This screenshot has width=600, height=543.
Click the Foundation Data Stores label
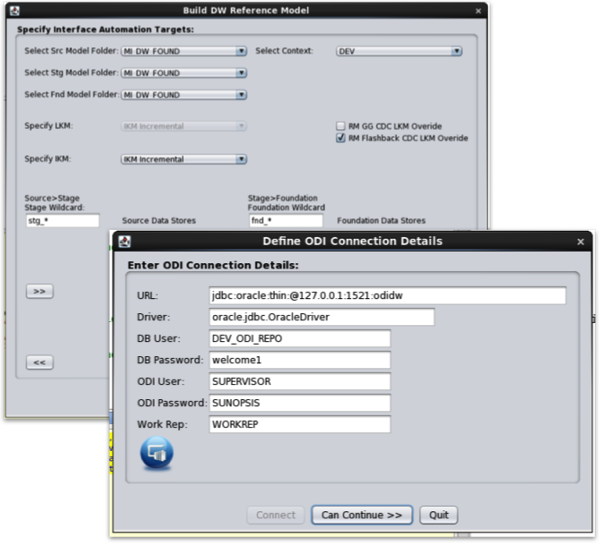pyautogui.click(x=381, y=220)
